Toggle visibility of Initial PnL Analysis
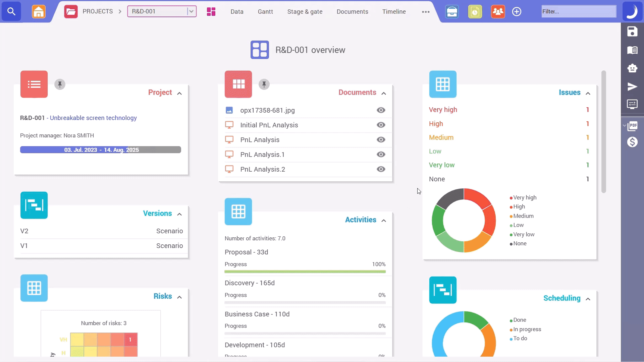The width and height of the screenshot is (644, 362). tap(380, 125)
